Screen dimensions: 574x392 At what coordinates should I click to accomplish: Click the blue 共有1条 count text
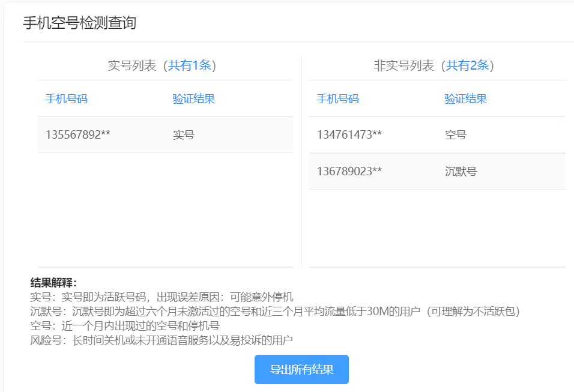[x=190, y=65]
